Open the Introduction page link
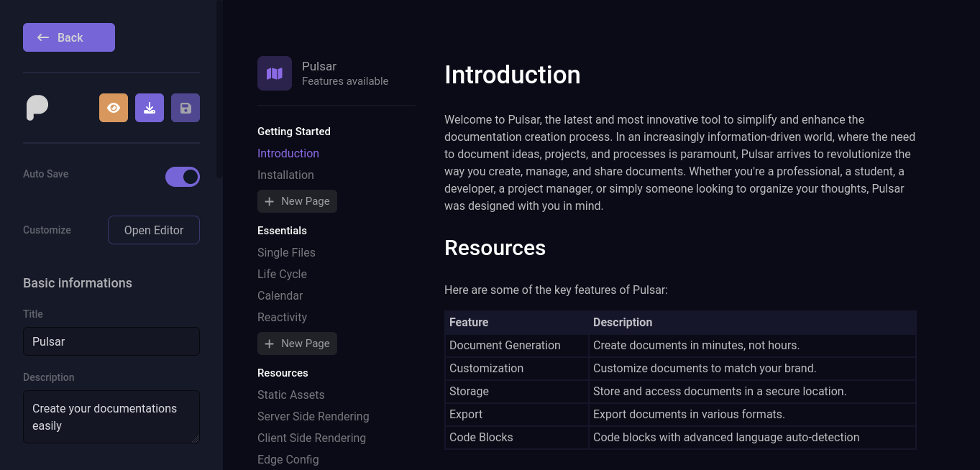Viewport: 980px width, 470px height. [x=288, y=153]
